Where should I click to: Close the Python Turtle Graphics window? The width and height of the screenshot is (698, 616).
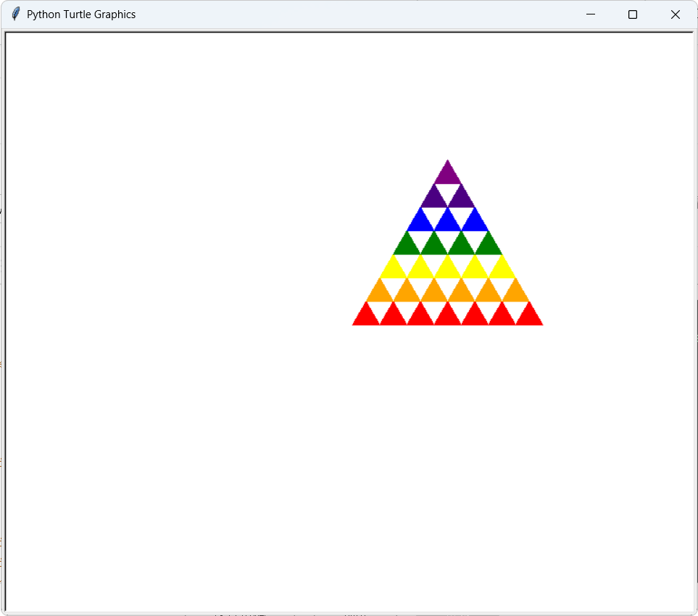675,14
